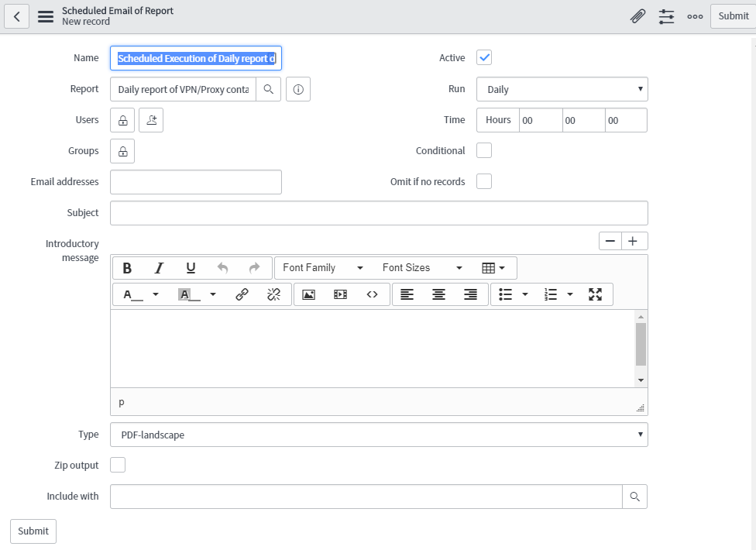This screenshot has width=756, height=550.
Task: Open the form context menu hamburger
Action: click(x=46, y=15)
